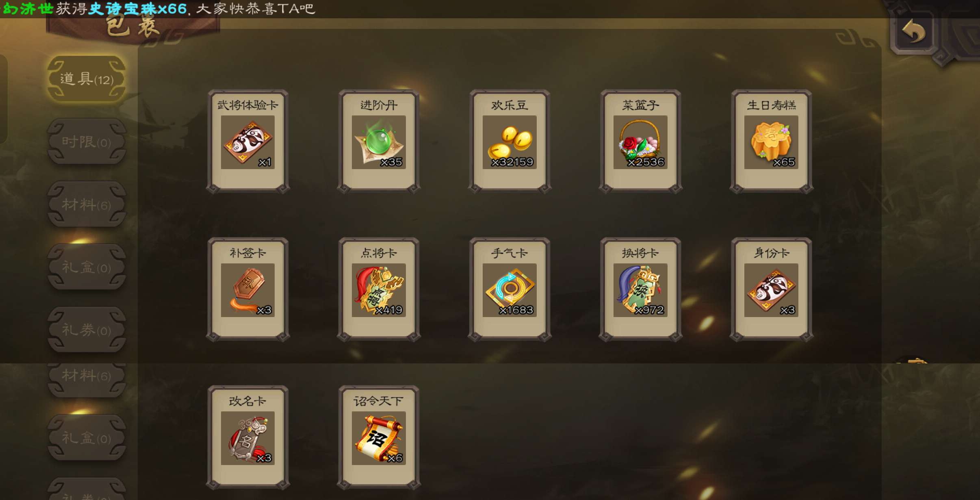
Task: Switch to the 时限(0) tab
Action: pyautogui.click(x=87, y=142)
